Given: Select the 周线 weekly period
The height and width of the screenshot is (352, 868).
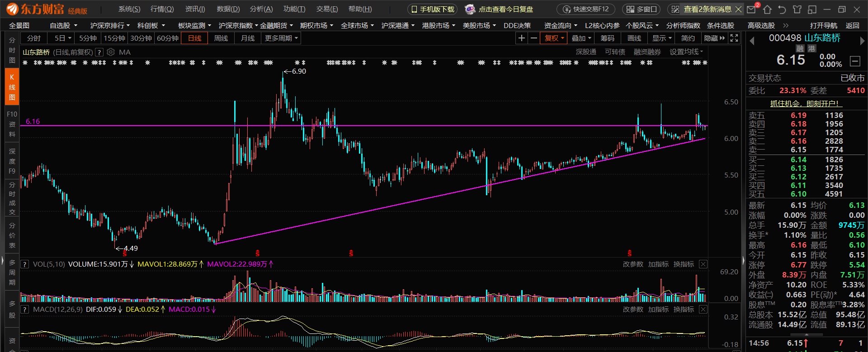Looking at the screenshot, I should (221, 38).
